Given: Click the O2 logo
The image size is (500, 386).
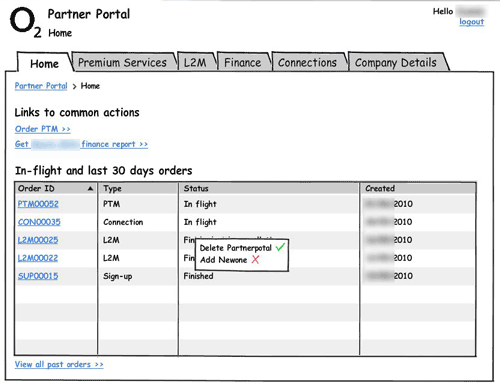Looking at the screenshot, I should point(26,22).
